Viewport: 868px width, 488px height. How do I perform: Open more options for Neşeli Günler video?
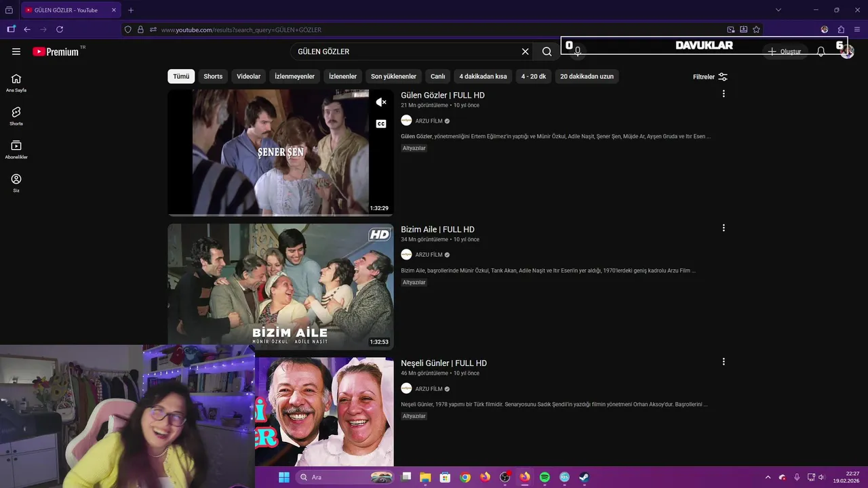[724, 362]
